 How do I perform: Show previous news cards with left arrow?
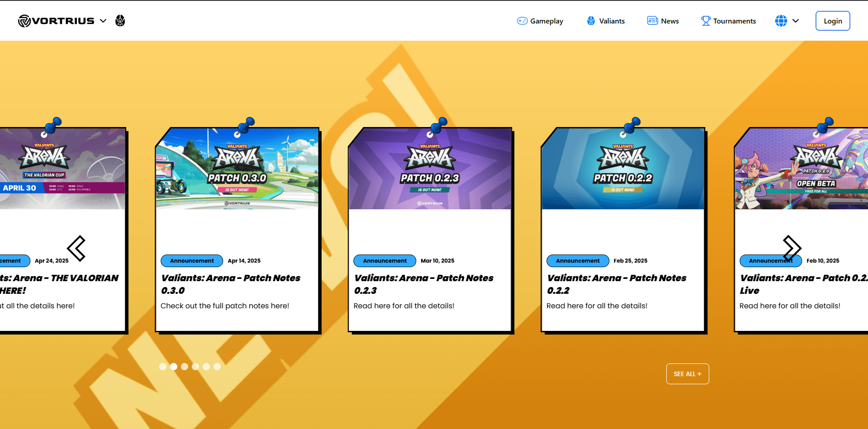pyautogui.click(x=76, y=248)
